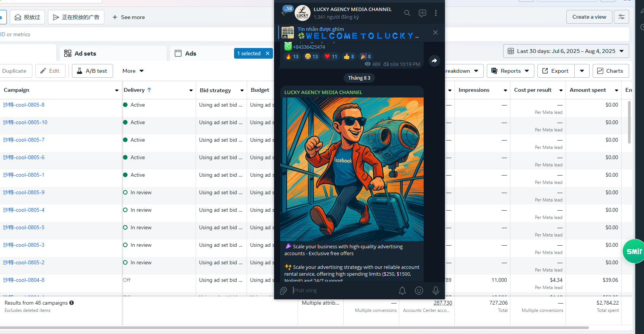Open Lucky Agency channel avatar
Image resolution: width=644 pixels, height=334 pixels.
tap(303, 13)
